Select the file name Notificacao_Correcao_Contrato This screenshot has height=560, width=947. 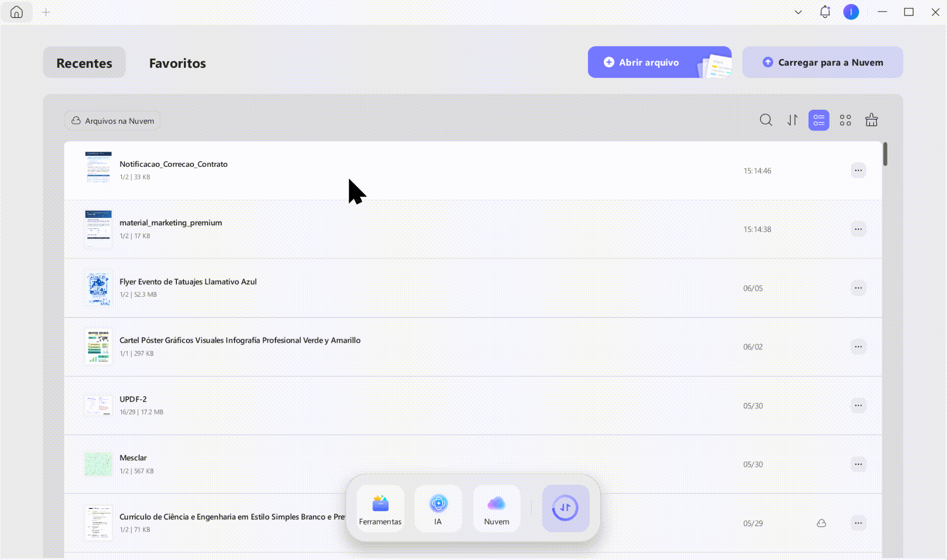coord(173,164)
